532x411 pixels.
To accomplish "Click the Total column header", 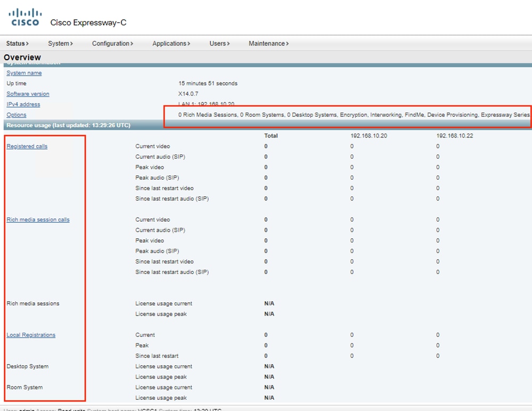I will tap(271, 136).
